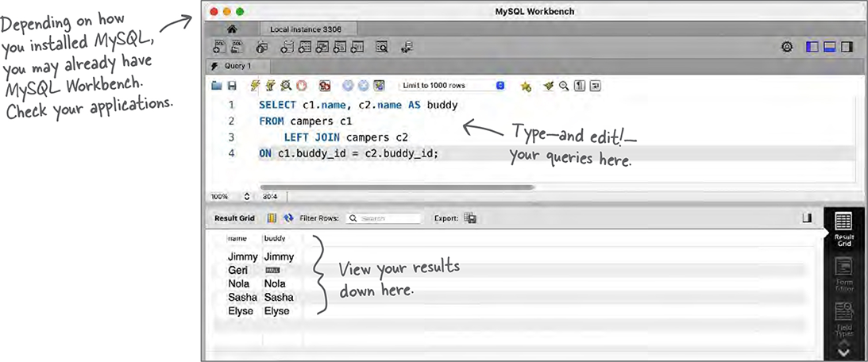868x362 pixels.
Task: Toggle left sidebar panel visibility
Action: point(812,48)
